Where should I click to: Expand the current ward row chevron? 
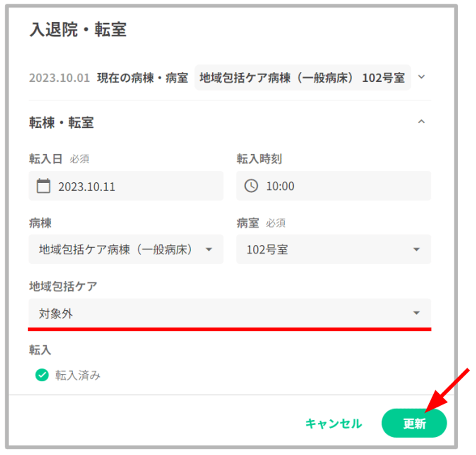pyautogui.click(x=421, y=77)
